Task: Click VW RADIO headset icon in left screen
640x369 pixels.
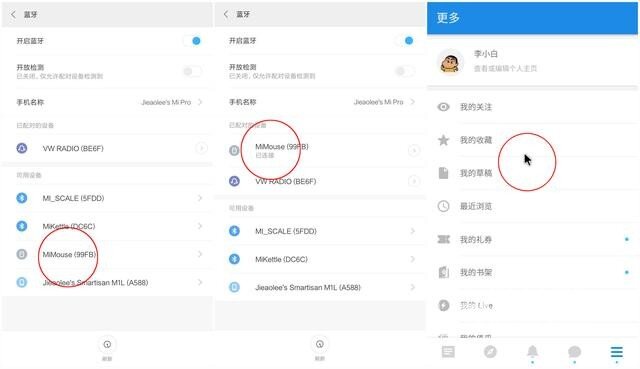Action: pos(22,148)
